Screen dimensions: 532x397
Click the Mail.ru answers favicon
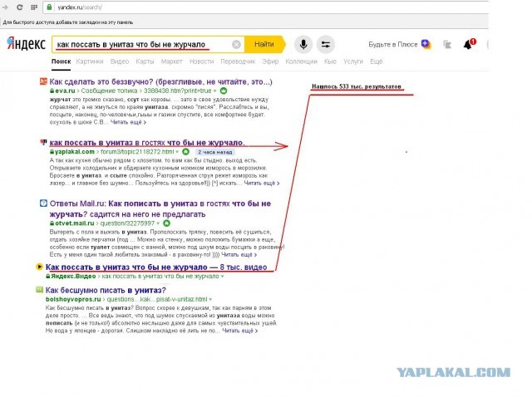[x=43, y=203]
